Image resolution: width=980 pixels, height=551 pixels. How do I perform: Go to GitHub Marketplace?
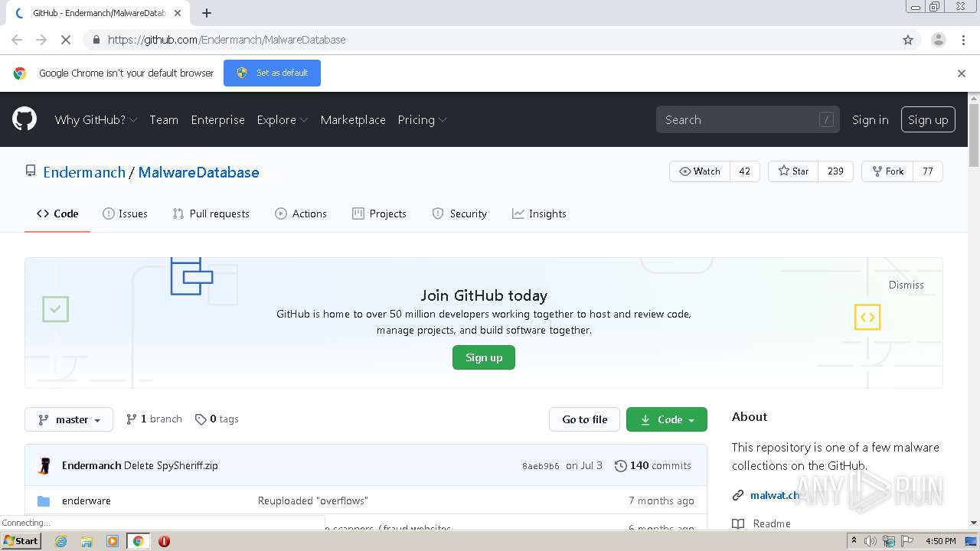pos(353,120)
